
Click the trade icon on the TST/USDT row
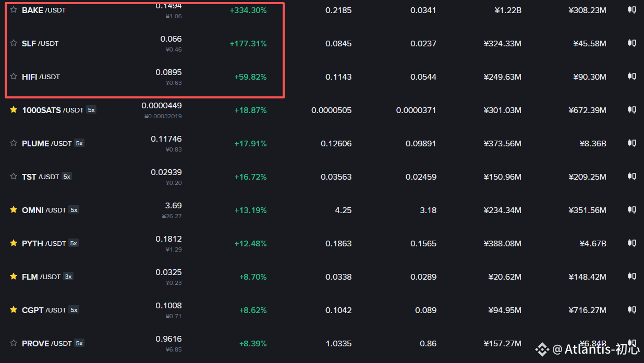(631, 177)
